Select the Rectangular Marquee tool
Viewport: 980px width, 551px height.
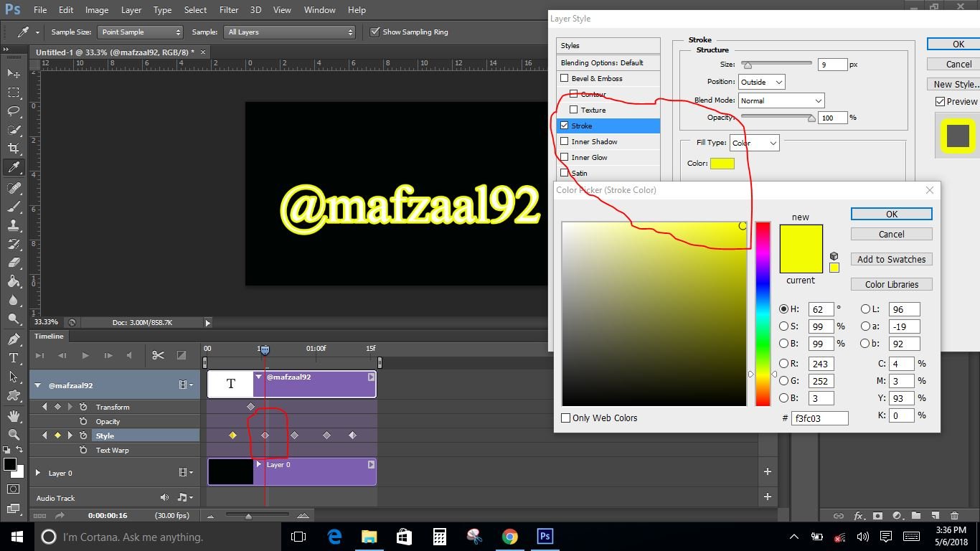[14, 93]
